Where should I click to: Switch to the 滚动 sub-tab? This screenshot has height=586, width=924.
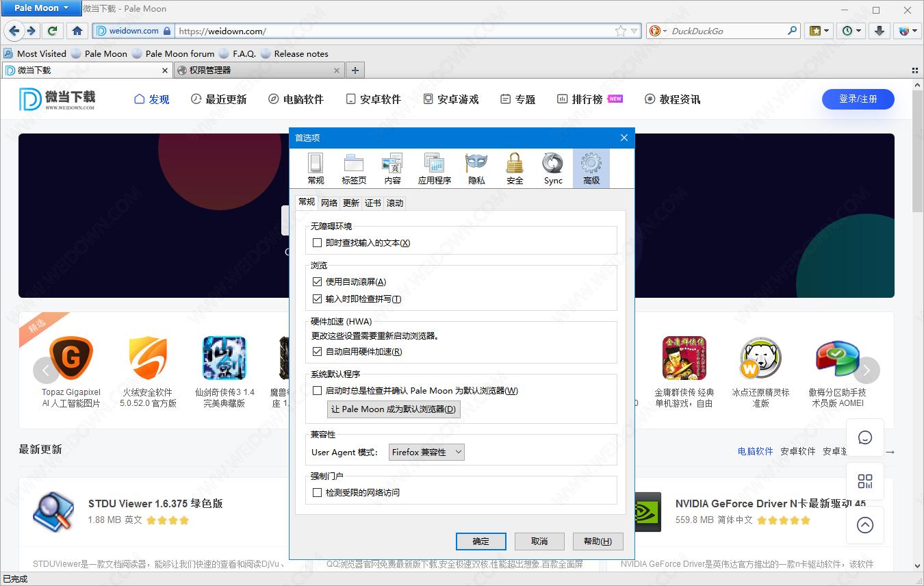coord(395,203)
